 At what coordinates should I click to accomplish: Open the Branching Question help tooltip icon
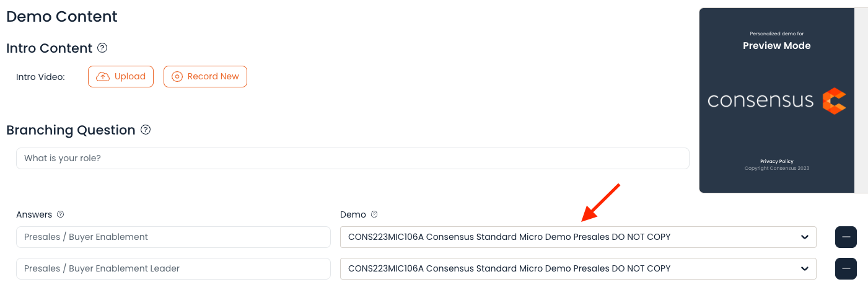click(x=146, y=130)
